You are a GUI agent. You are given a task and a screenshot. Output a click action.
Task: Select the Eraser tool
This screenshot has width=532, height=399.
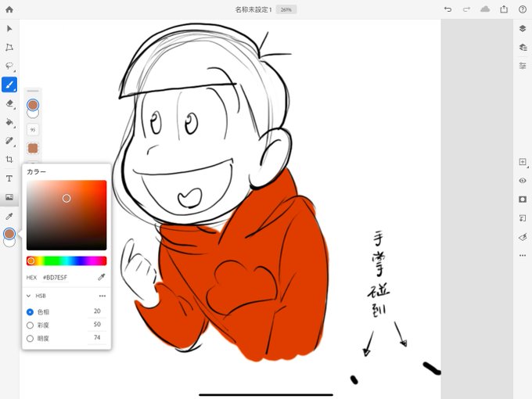[x=9, y=103]
